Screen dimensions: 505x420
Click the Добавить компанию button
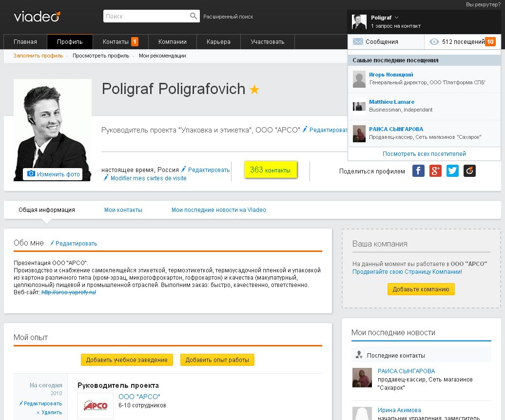tap(421, 289)
